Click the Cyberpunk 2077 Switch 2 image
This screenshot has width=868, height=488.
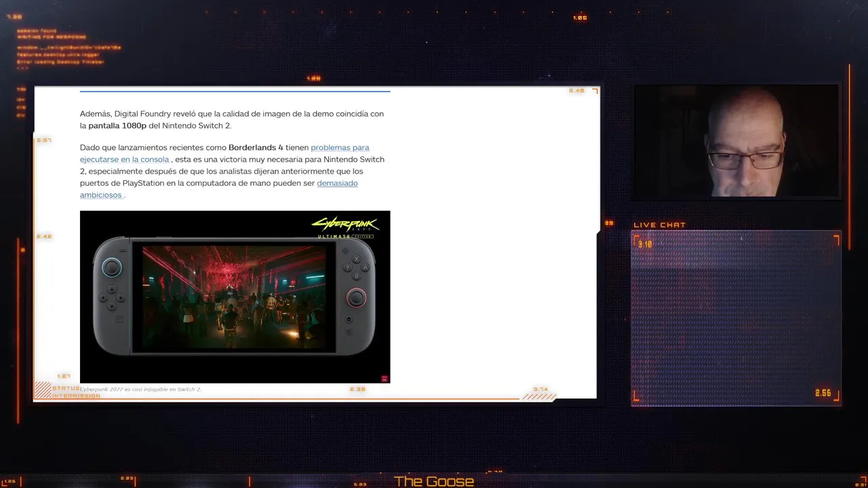pyautogui.click(x=235, y=297)
